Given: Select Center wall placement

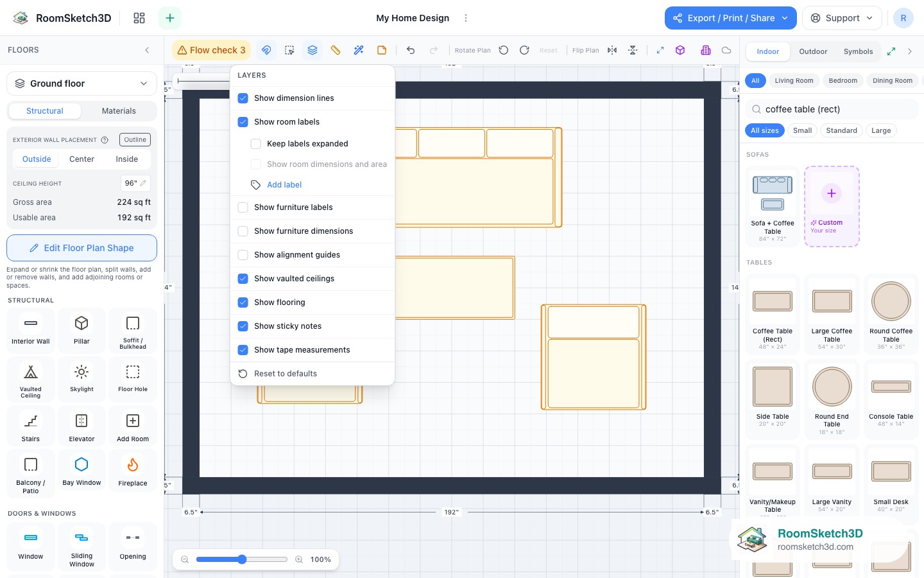Looking at the screenshot, I should pyautogui.click(x=81, y=159).
